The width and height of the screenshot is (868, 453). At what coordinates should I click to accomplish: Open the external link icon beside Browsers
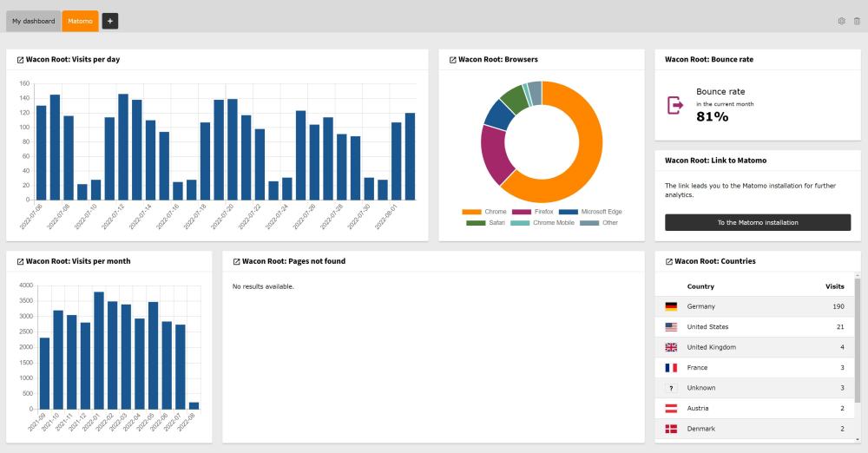[x=453, y=60]
